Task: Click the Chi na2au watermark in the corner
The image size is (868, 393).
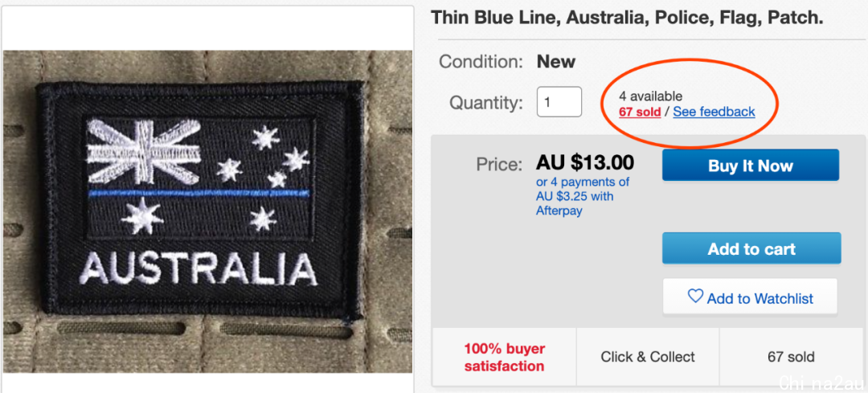Action: (x=821, y=382)
